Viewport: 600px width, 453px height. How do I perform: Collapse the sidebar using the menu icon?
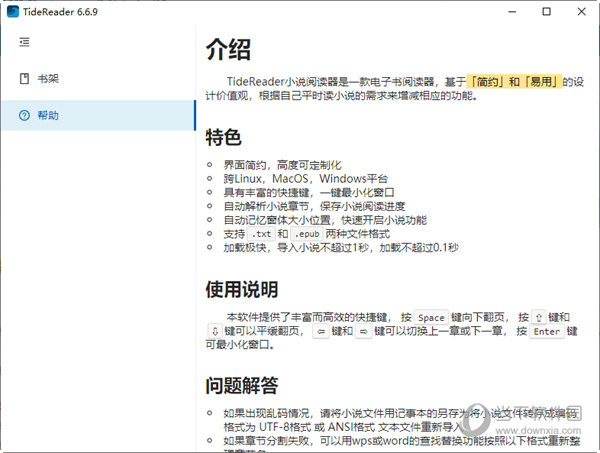pyautogui.click(x=24, y=42)
